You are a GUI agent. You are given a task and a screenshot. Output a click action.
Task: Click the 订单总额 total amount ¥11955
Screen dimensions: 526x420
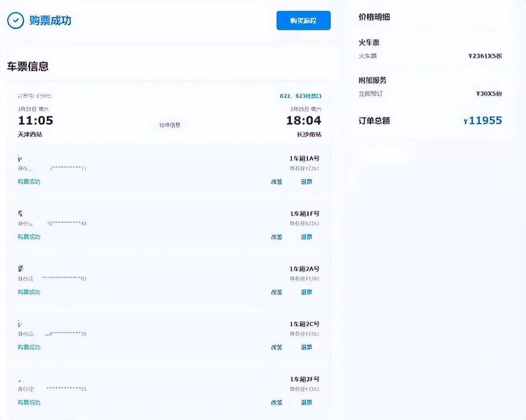[483, 120]
